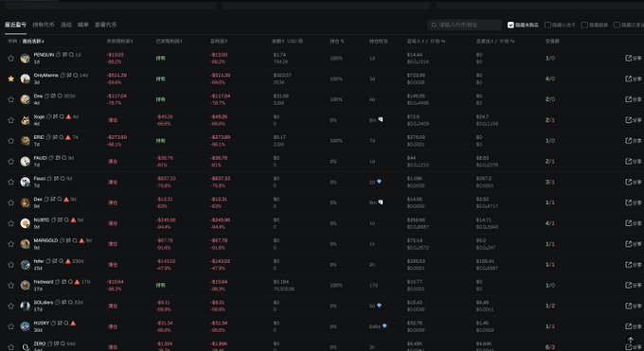
Task: Click diamond badge on SOLdiers holding time
Action: click(x=379, y=306)
